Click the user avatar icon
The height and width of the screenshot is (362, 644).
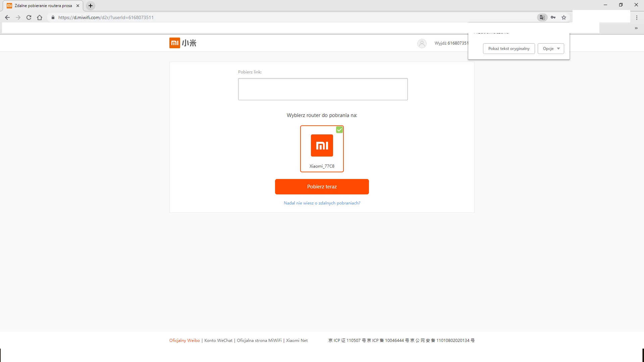(422, 43)
